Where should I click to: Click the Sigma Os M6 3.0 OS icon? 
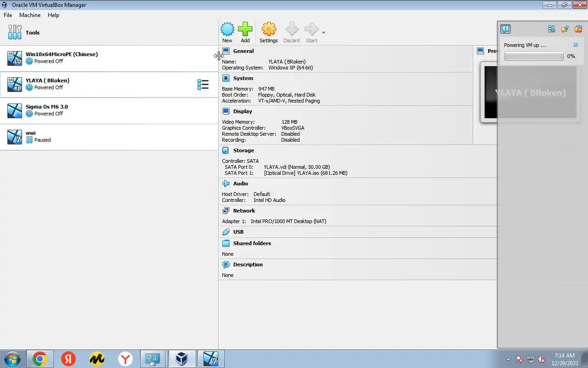click(x=15, y=110)
